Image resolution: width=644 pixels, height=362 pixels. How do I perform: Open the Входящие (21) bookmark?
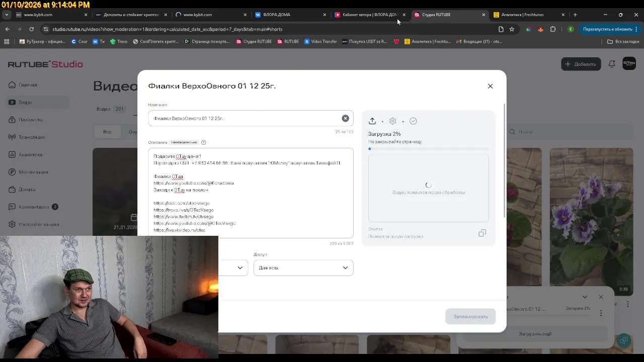pyautogui.click(x=479, y=42)
